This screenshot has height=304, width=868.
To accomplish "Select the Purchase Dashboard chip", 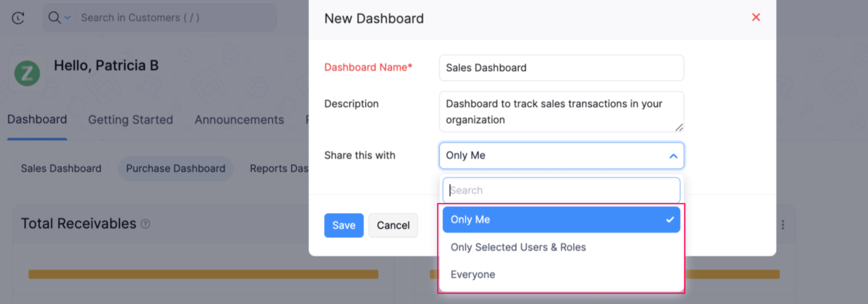I will coord(175,168).
